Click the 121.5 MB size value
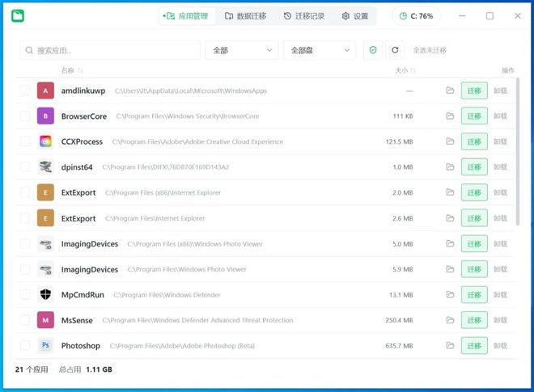 (399, 141)
